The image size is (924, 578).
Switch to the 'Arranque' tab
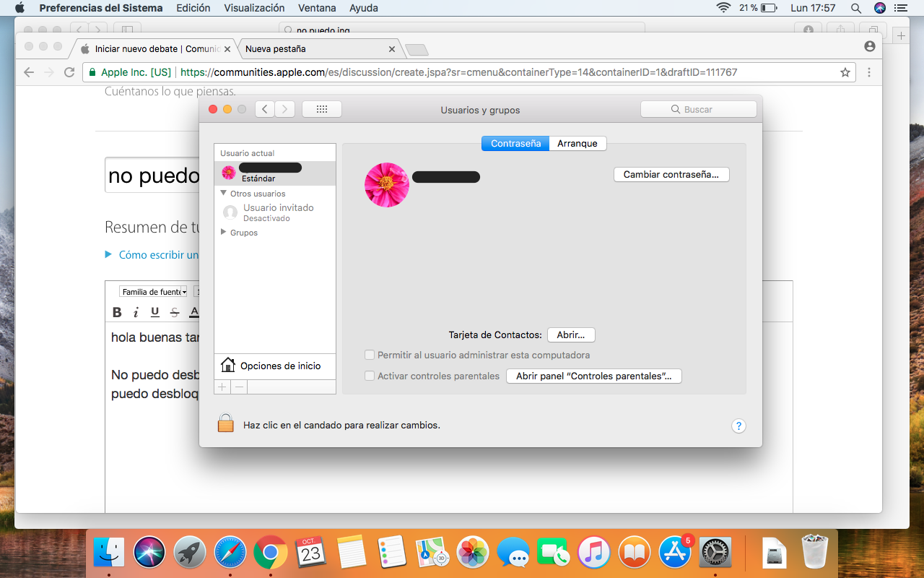pyautogui.click(x=577, y=143)
